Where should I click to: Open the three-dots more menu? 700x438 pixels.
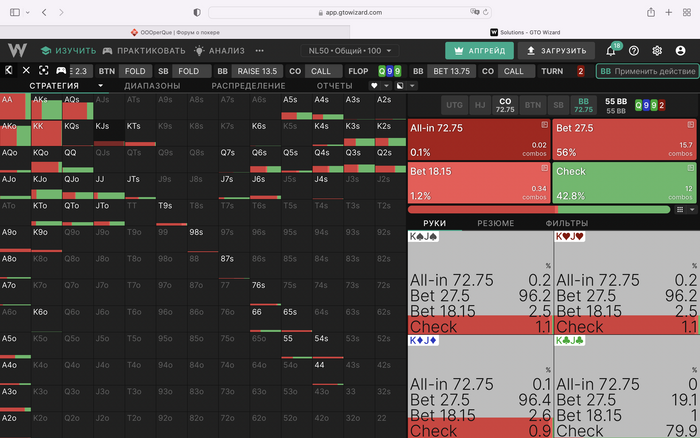point(259,50)
